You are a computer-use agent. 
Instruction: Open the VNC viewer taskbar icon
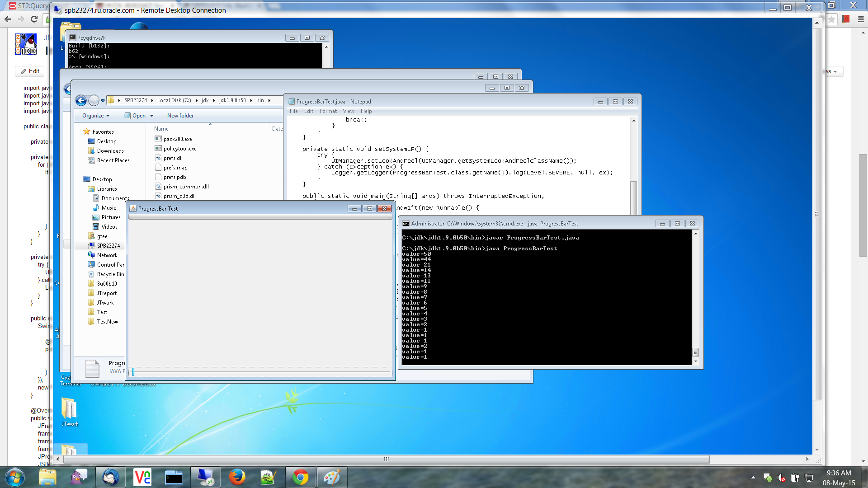point(142,477)
